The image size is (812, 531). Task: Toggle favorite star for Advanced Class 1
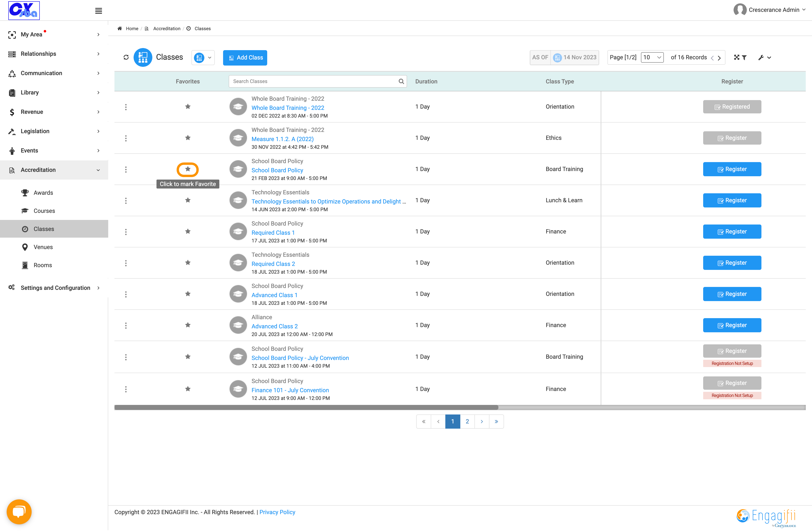coord(188,294)
